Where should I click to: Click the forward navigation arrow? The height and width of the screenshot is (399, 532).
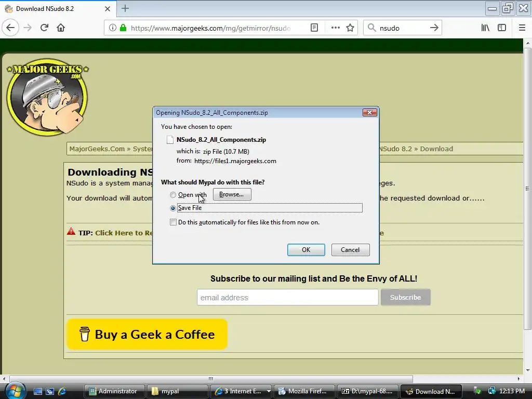[x=28, y=28]
